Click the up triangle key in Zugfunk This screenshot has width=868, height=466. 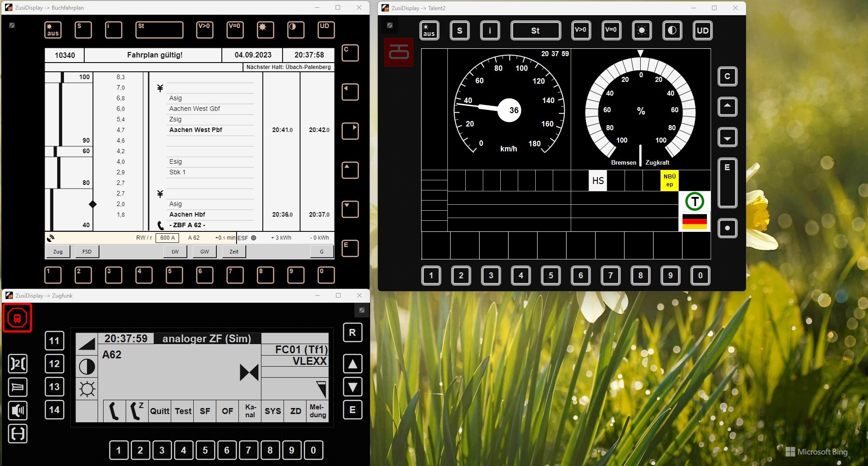pyautogui.click(x=353, y=364)
